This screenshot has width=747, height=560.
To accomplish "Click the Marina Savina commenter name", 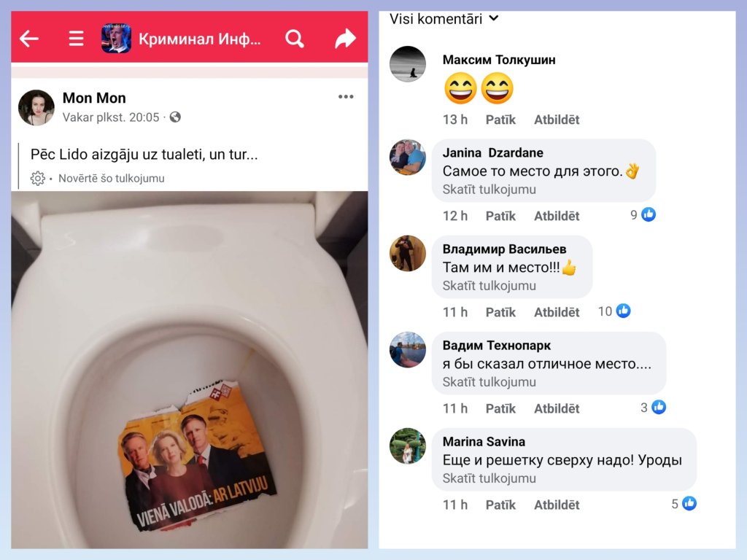I will pos(484,441).
